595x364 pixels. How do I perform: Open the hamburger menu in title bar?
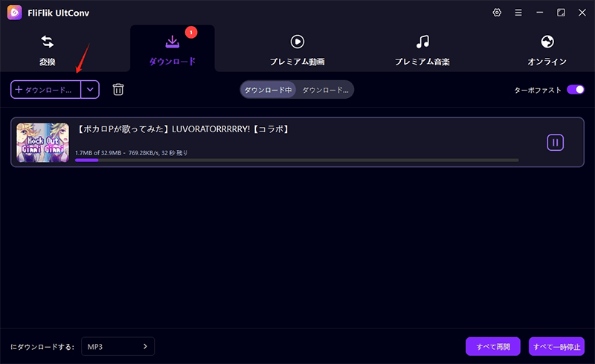tap(518, 13)
